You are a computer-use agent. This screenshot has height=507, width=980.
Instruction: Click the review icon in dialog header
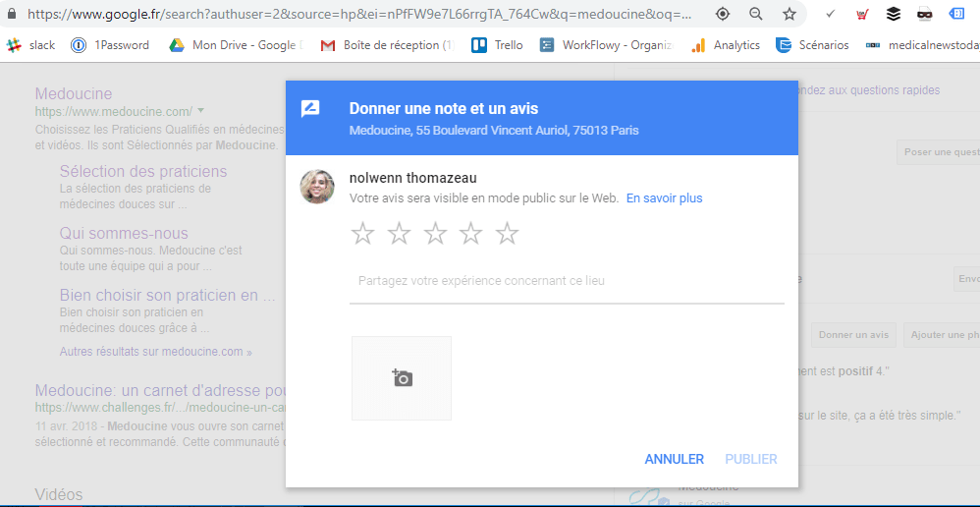pyautogui.click(x=310, y=109)
